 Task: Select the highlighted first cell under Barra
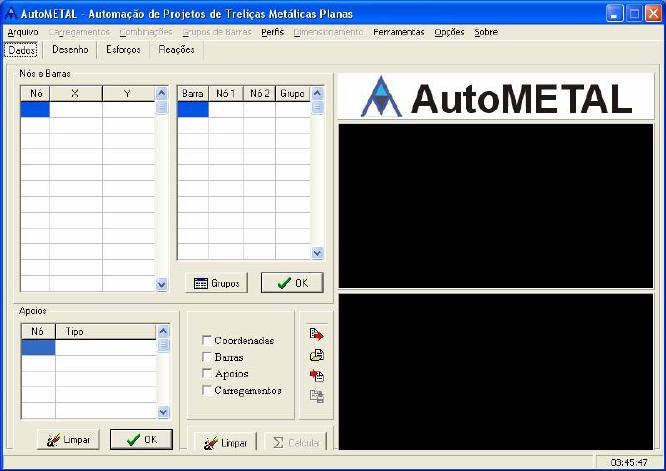click(193, 110)
